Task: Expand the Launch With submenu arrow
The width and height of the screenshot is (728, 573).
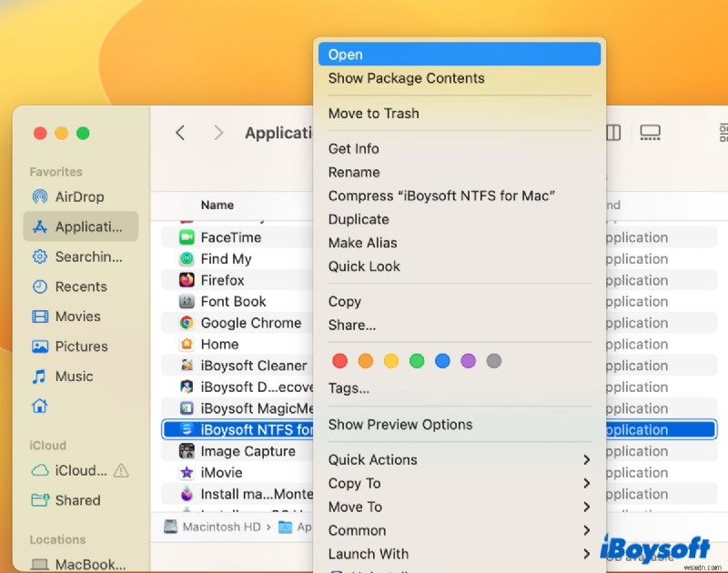Action: click(586, 554)
